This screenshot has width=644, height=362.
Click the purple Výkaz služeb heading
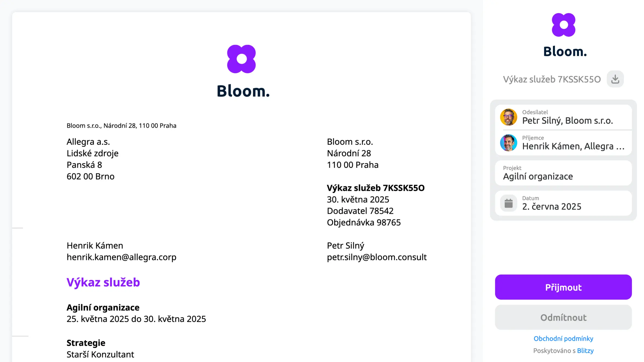[103, 282]
